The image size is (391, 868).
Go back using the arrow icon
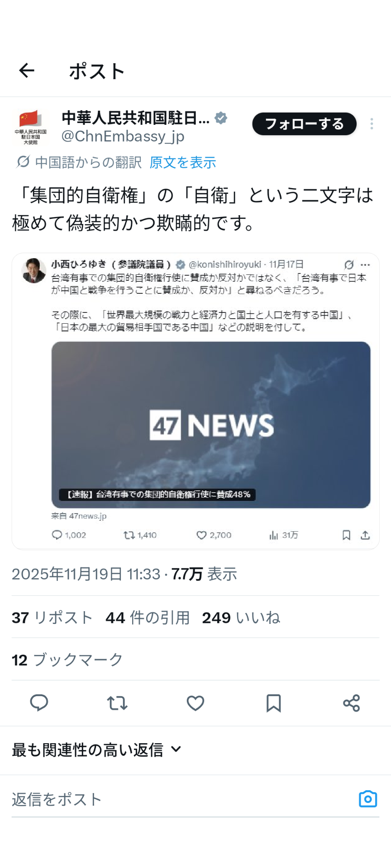(x=27, y=71)
